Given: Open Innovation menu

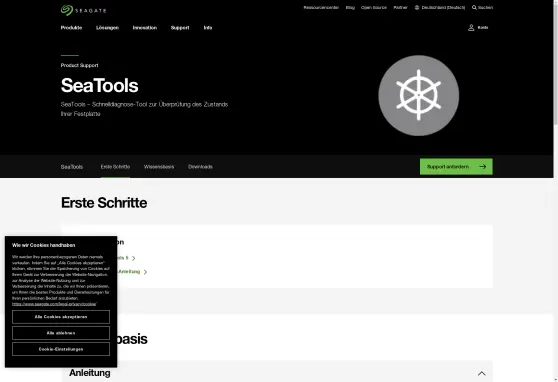Looking at the screenshot, I should coord(144,28).
